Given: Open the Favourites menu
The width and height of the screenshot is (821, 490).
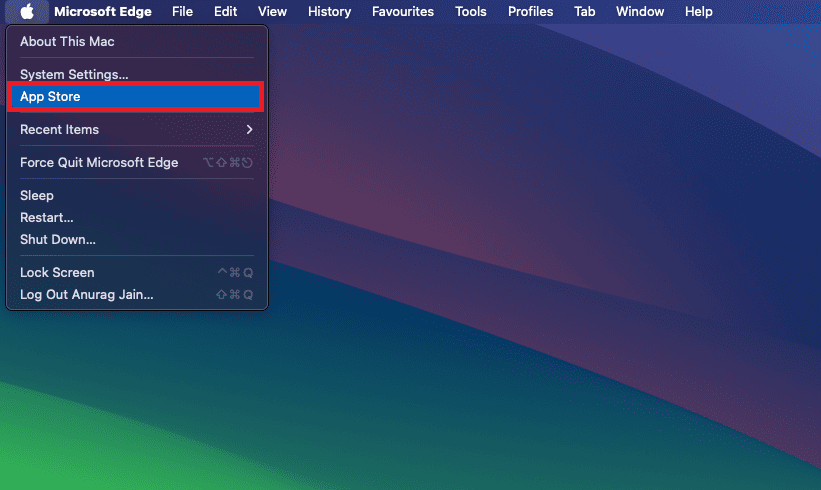Looking at the screenshot, I should tap(403, 12).
